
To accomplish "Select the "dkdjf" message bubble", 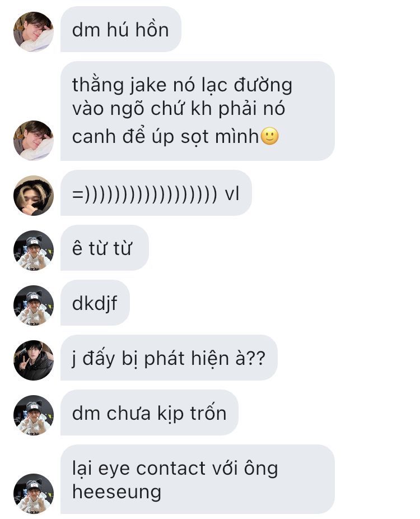I will pos(95,303).
